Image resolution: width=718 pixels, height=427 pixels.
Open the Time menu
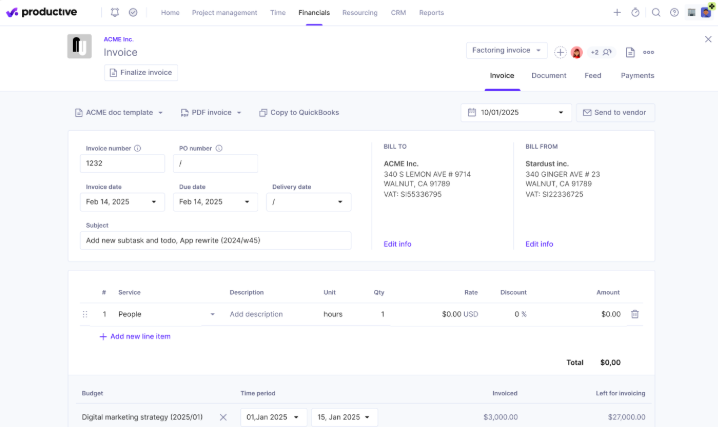pos(277,13)
